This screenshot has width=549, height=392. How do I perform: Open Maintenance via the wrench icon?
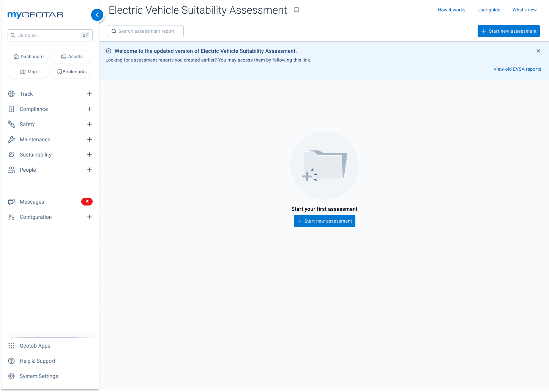(x=11, y=139)
